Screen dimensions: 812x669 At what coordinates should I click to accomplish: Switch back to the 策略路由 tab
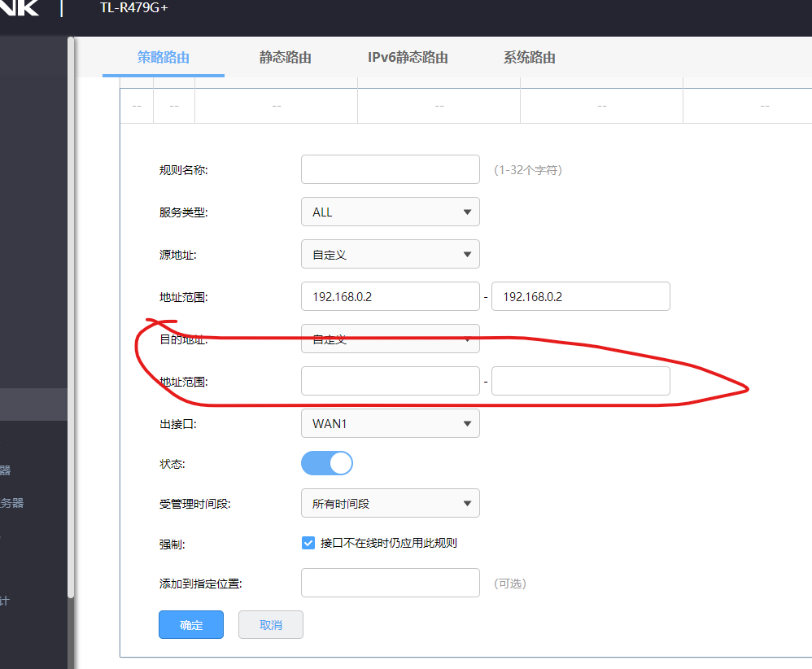(164, 58)
